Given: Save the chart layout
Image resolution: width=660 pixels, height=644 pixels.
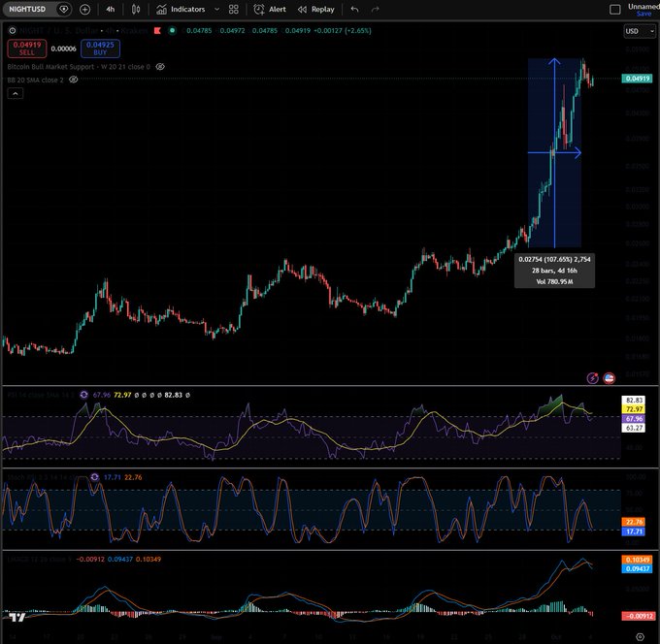Looking at the screenshot, I should pos(643,14).
